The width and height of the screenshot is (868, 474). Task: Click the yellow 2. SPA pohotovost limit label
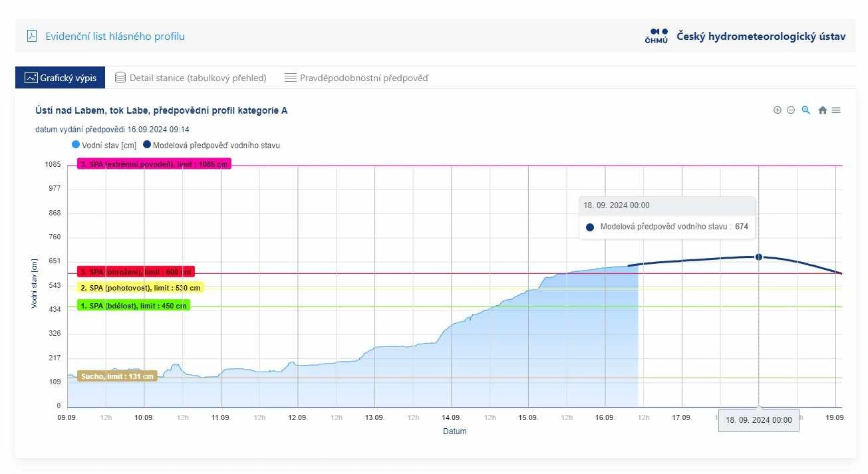(140, 288)
